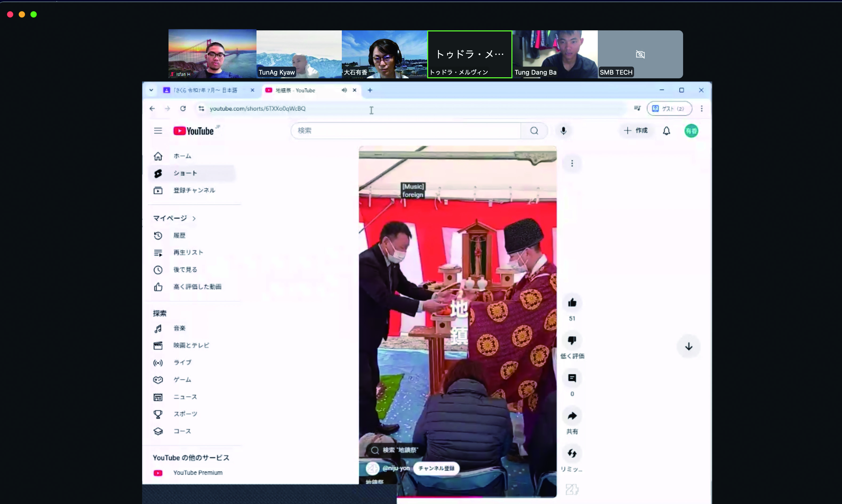Open the tab search dropdown arrow

(x=151, y=90)
